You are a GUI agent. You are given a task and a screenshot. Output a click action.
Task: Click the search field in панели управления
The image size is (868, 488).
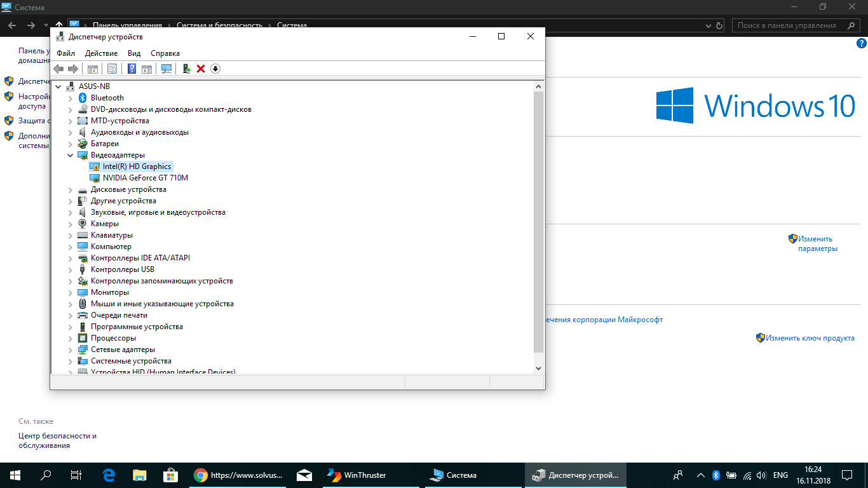pyautogui.click(x=797, y=25)
